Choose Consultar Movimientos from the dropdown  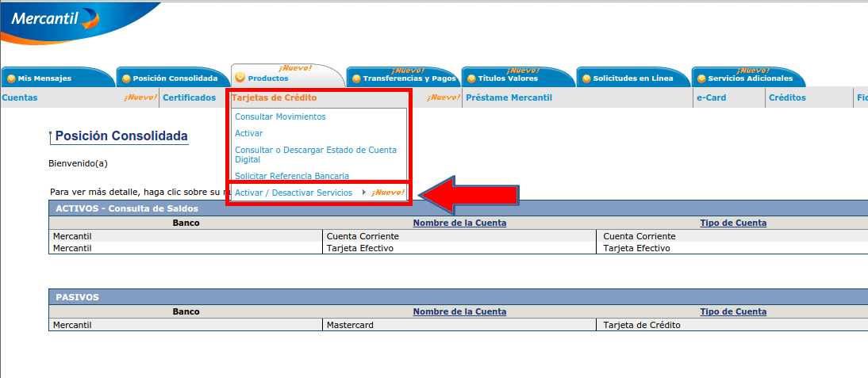point(281,117)
